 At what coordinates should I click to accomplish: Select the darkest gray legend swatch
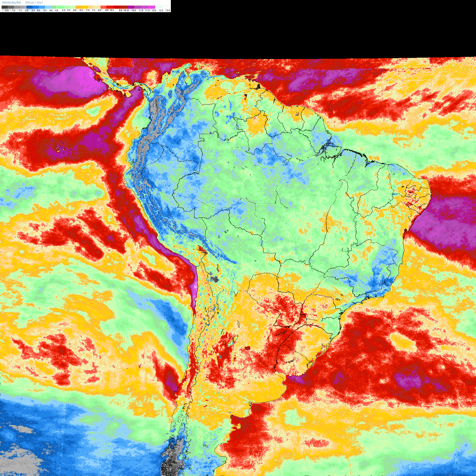[x=4, y=7]
